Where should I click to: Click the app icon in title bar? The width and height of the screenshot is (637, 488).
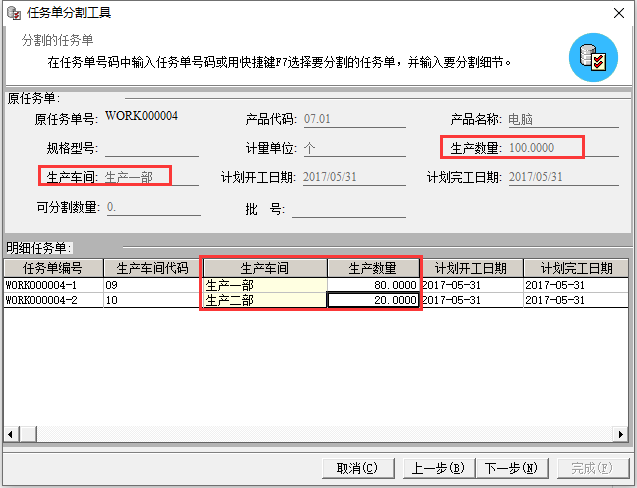[13, 12]
